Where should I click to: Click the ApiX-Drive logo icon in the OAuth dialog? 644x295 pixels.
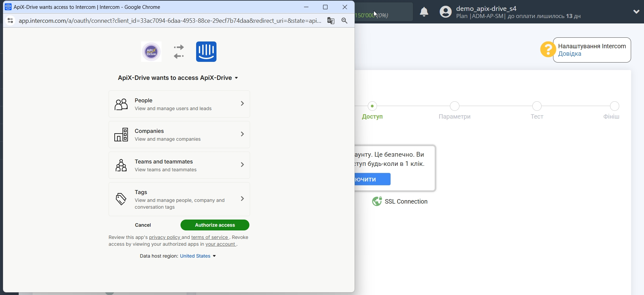click(x=151, y=52)
